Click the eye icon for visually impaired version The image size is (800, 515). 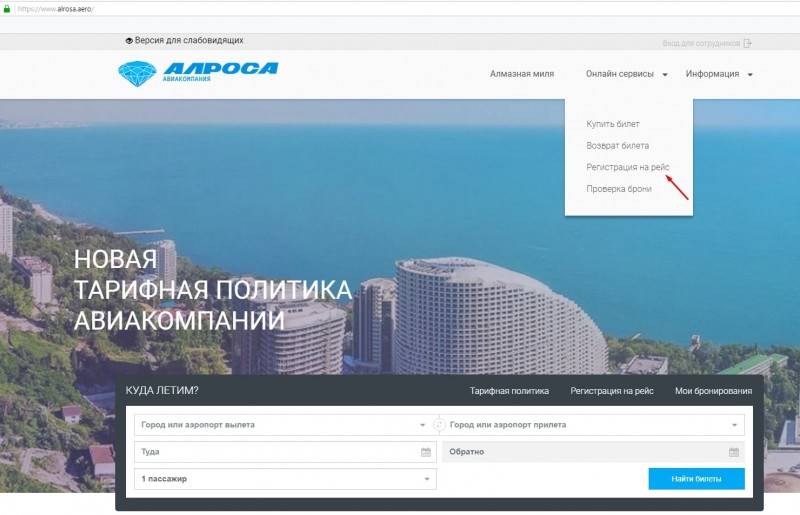tap(129, 40)
